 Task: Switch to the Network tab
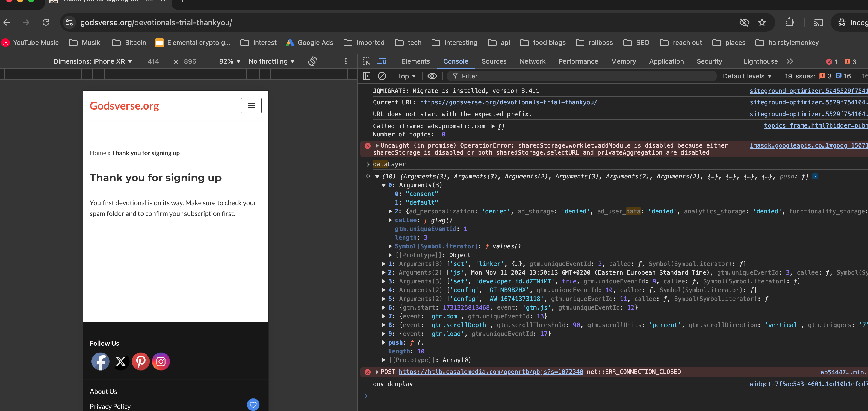[x=532, y=61]
